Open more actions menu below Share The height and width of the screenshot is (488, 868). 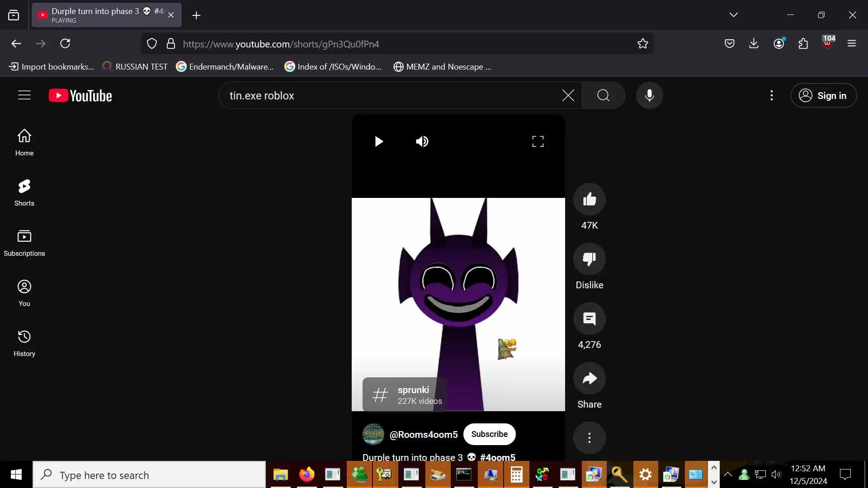pyautogui.click(x=589, y=438)
